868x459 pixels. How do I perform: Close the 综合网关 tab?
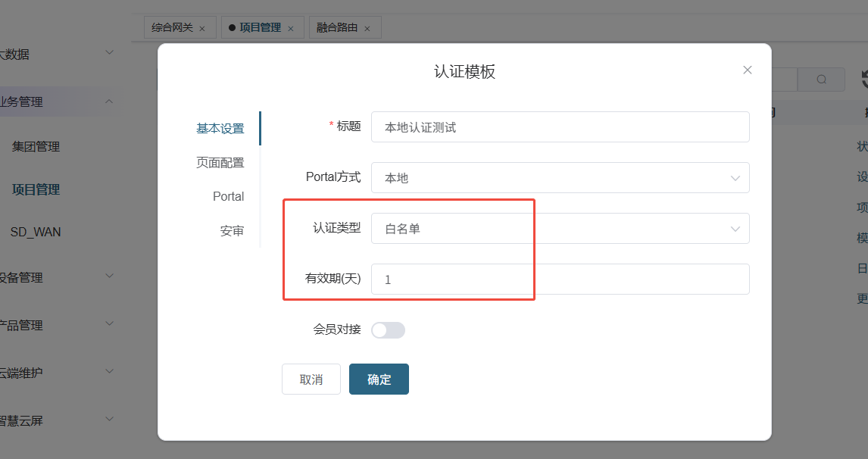(202, 29)
